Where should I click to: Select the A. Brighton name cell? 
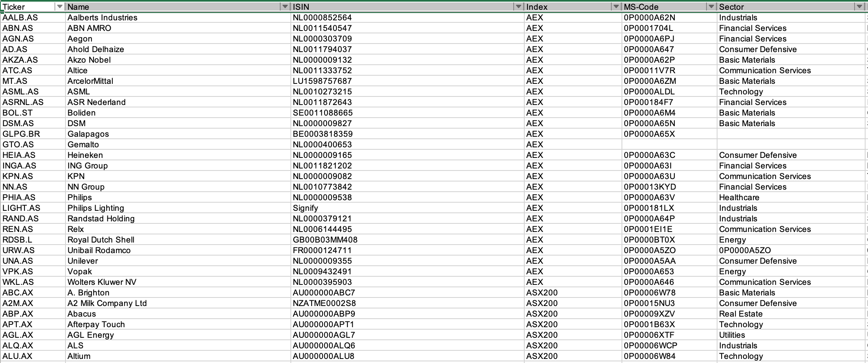coord(178,293)
